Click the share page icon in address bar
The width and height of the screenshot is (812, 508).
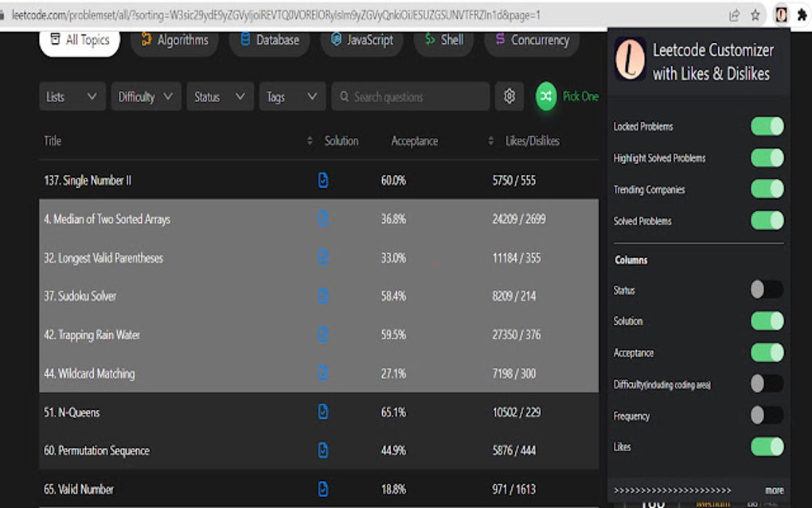pyautogui.click(x=734, y=15)
